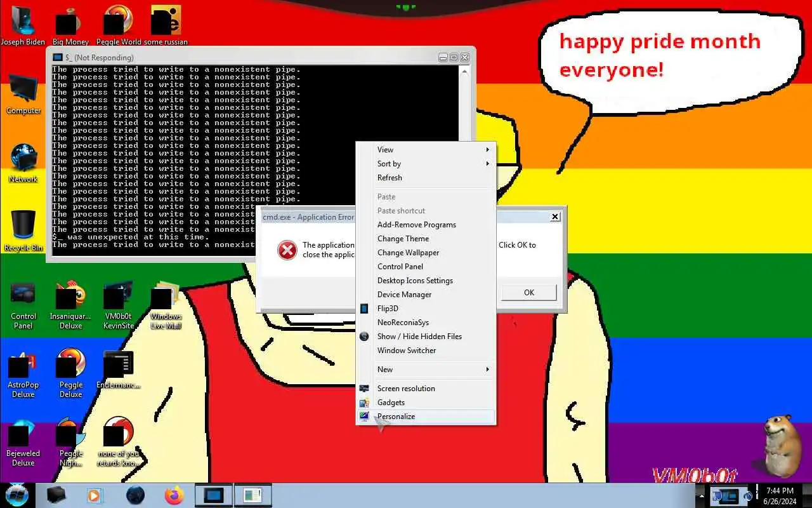The image size is (812, 508).
Task: Select the Peggle Nigh... desktop shortcut
Action: (70, 442)
